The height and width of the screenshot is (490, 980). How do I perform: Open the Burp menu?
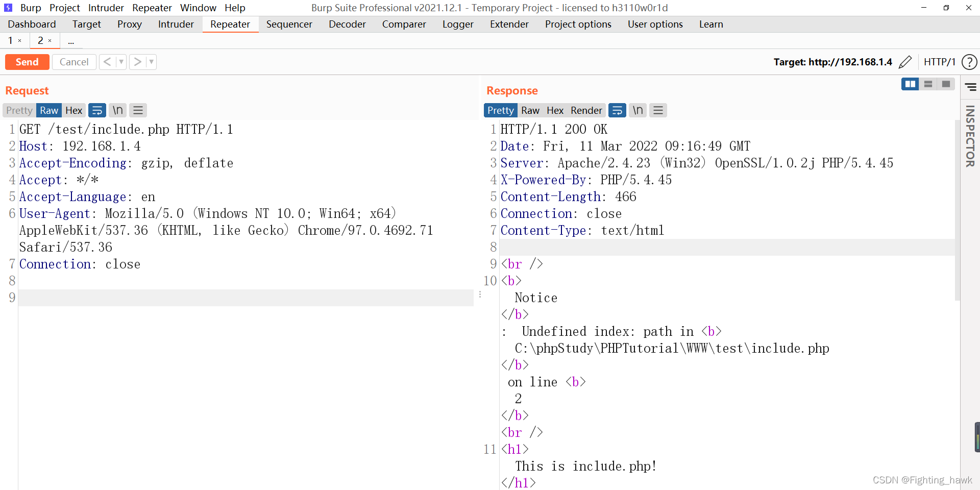pos(31,8)
